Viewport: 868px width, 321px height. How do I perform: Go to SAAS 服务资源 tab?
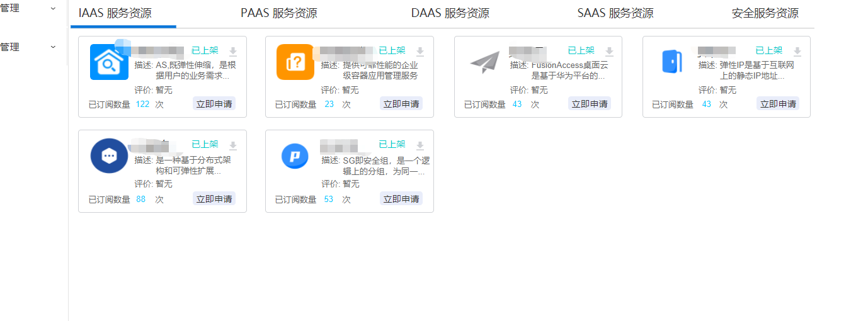[x=615, y=13]
